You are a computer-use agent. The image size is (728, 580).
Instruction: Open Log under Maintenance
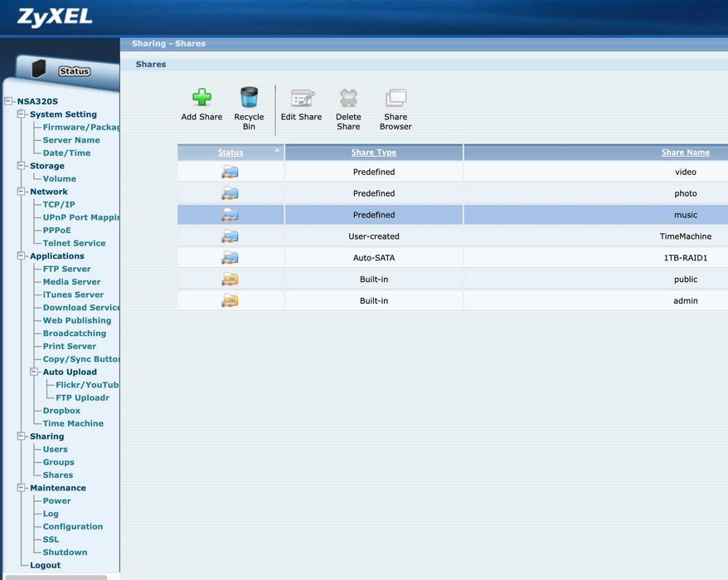(51, 514)
